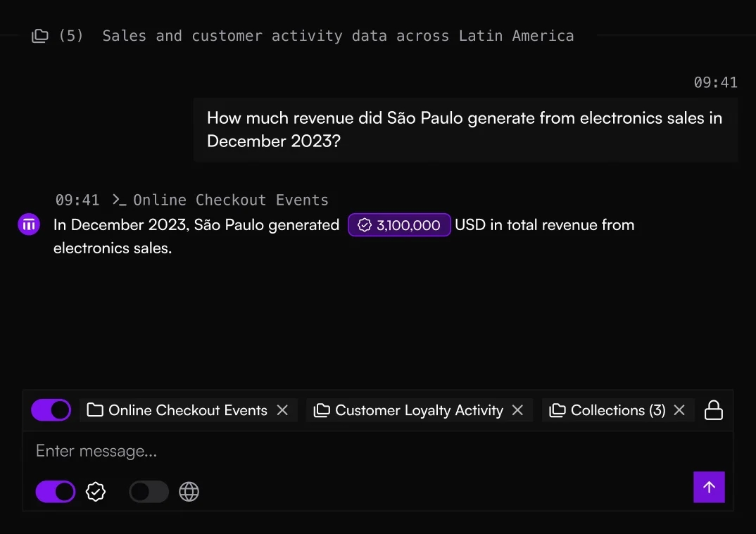Remove Online Checkout Events source chip

(282, 410)
